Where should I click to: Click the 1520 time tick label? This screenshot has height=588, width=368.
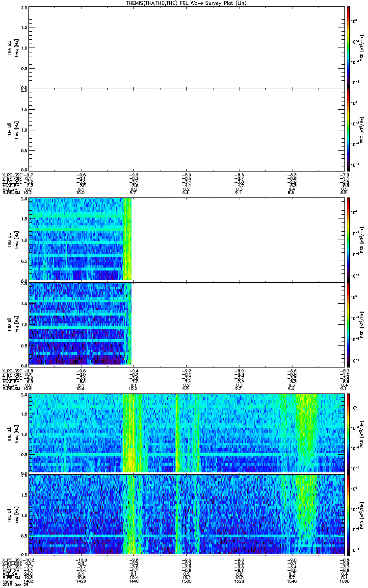point(238,581)
